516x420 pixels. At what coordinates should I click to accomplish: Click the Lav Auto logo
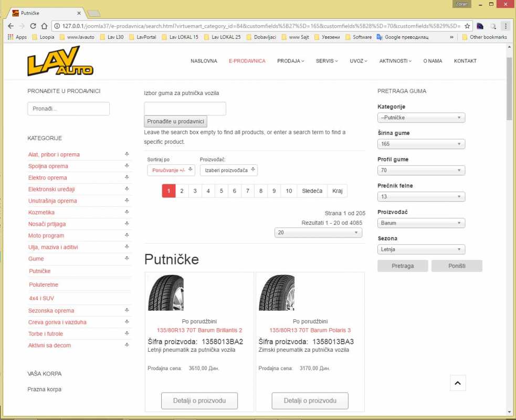60,61
